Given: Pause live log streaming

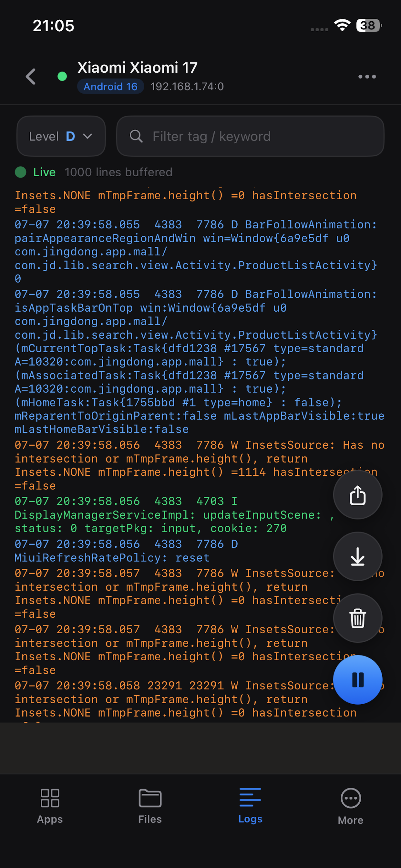Looking at the screenshot, I should pyautogui.click(x=357, y=680).
